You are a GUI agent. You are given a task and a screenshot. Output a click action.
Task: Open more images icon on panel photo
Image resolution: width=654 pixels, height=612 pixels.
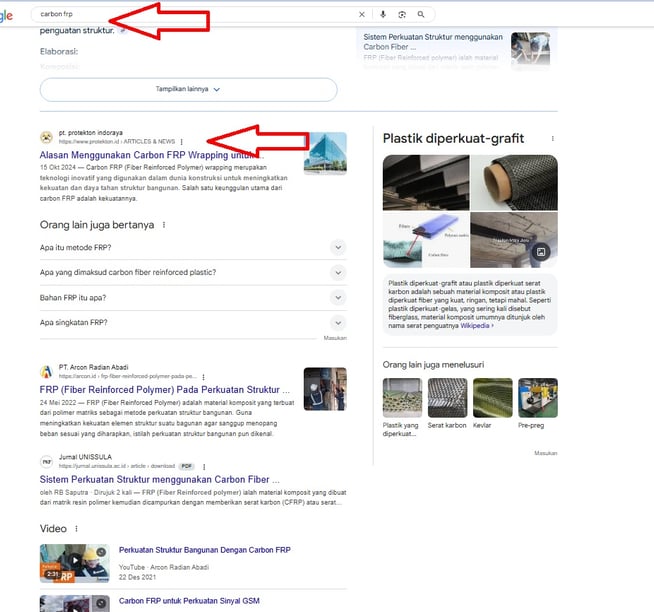click(541, 252)
